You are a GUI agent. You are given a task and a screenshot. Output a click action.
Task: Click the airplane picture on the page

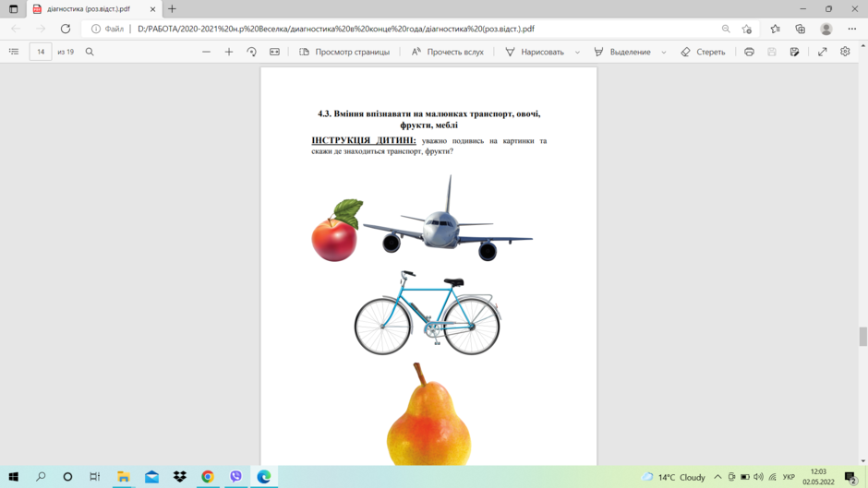(447, 218)
